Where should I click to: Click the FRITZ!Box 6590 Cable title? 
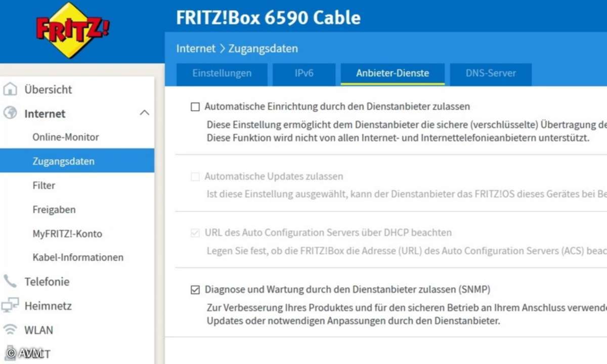click(269, 18)
